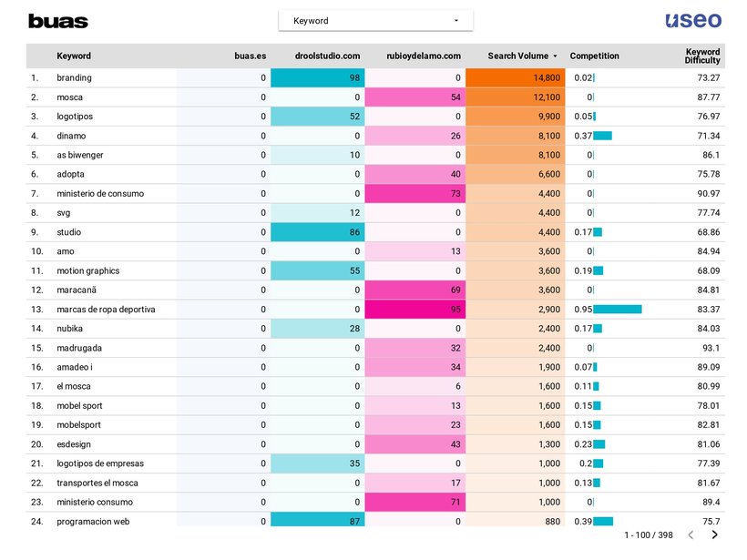Select the 'madrugada' keyword cell

point(79,348)
